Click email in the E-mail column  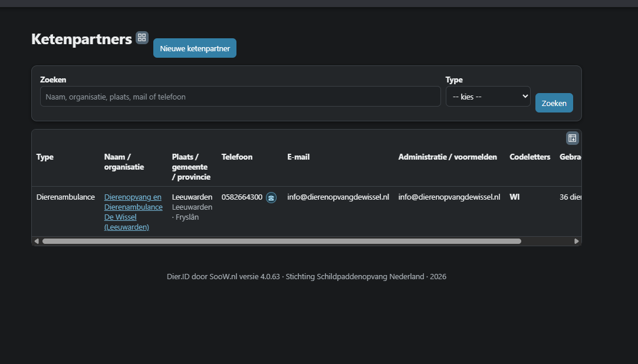pos(338,197)
